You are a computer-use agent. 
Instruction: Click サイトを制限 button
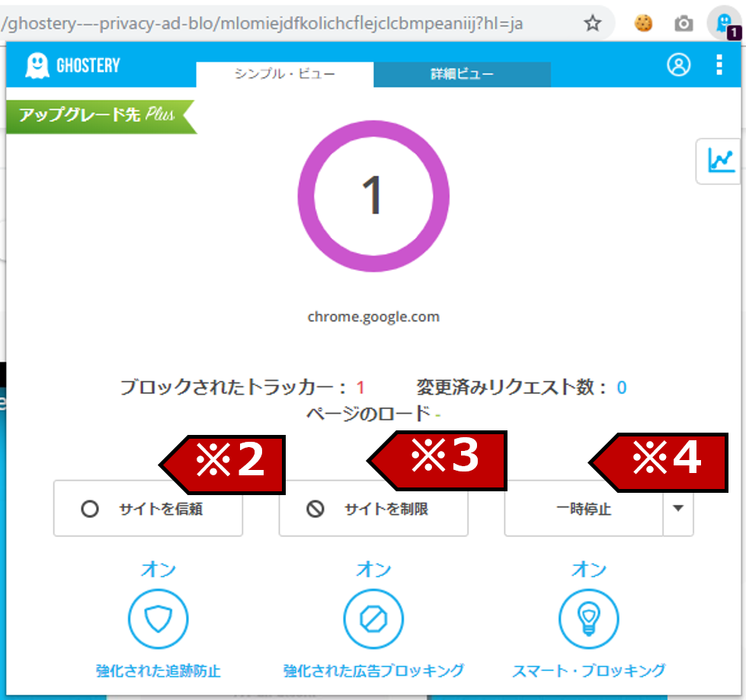[x=373, y=508]
